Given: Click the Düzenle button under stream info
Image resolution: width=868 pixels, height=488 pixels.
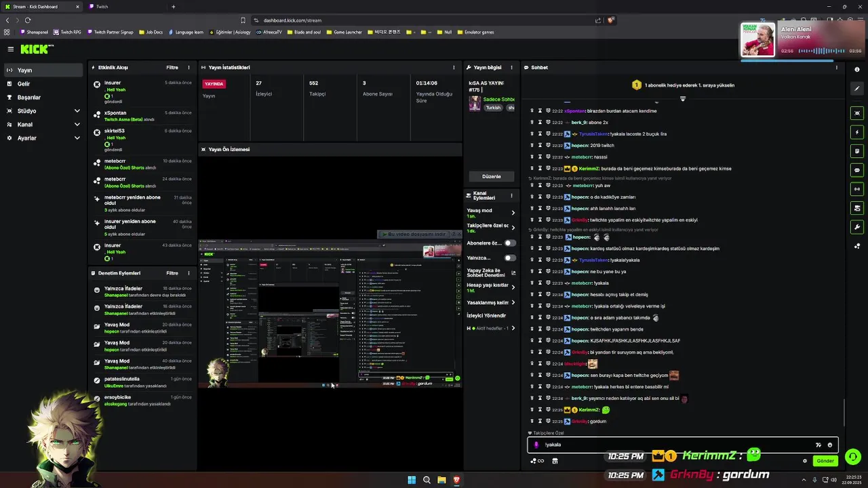Looking at the screenshot, I should 492,176.
